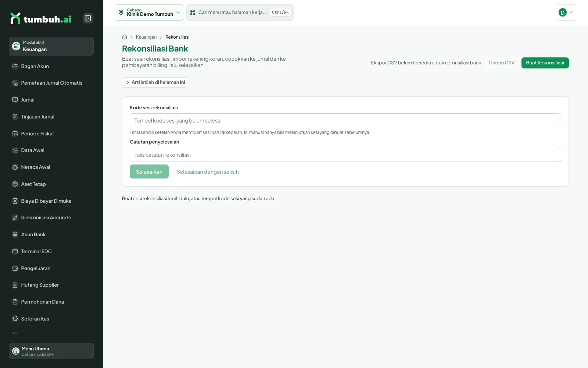Click the Unduh CSV button
This screenshot has height=368, width=588.
tap(502, 63)
